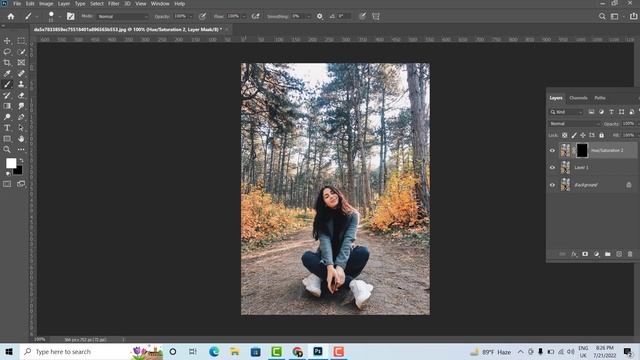
Task: Go to Photoshop Home screen
Action: pos(11,16)
